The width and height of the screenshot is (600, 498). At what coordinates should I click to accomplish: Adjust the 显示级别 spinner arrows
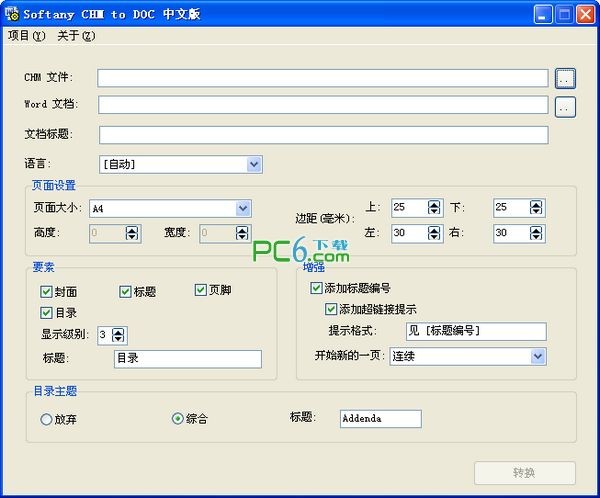[118, 335]
